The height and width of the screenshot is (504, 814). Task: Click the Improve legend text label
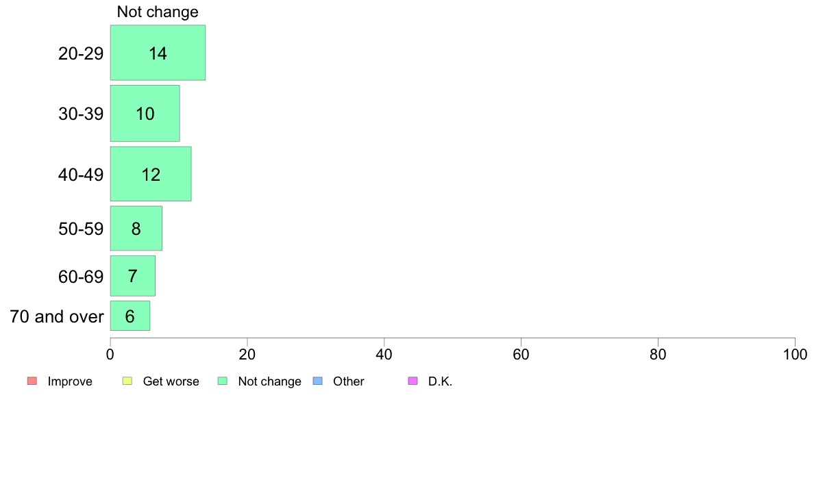point(70,381)
